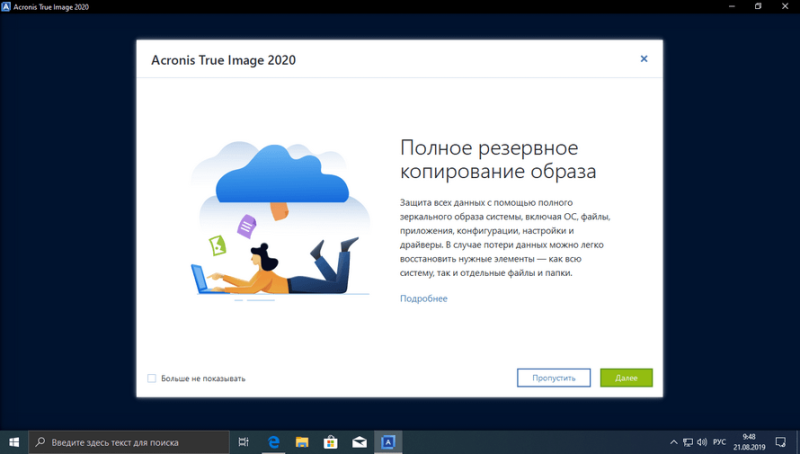The width and height of the screenshot is (800, 454).
Task: Open Task View from the taskbar
Action: pyautogui.click(x=244, y=442)
